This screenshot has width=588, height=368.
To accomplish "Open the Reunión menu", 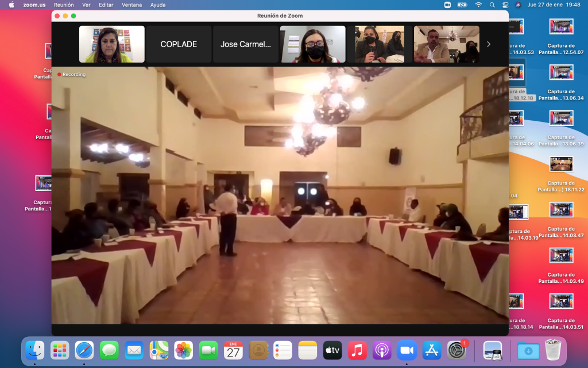I will click(x=64, y=5).
